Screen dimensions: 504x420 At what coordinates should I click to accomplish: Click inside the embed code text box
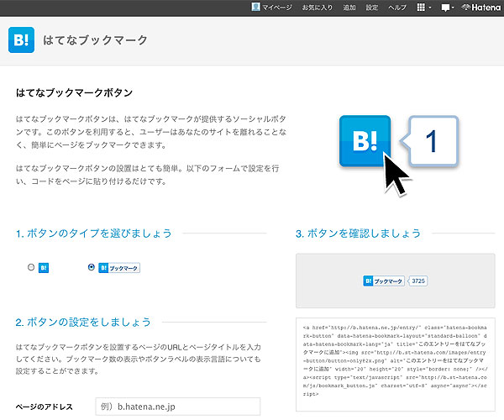tap(396, 365)
